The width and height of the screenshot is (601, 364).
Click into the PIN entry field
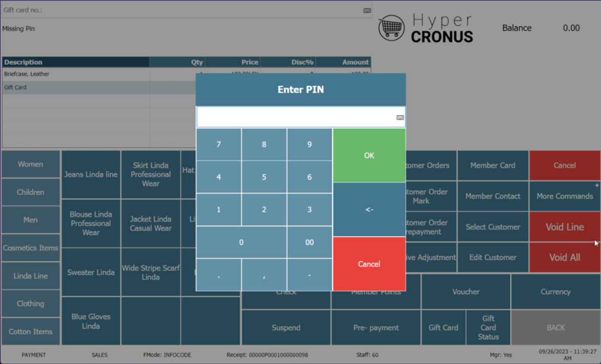301,117
